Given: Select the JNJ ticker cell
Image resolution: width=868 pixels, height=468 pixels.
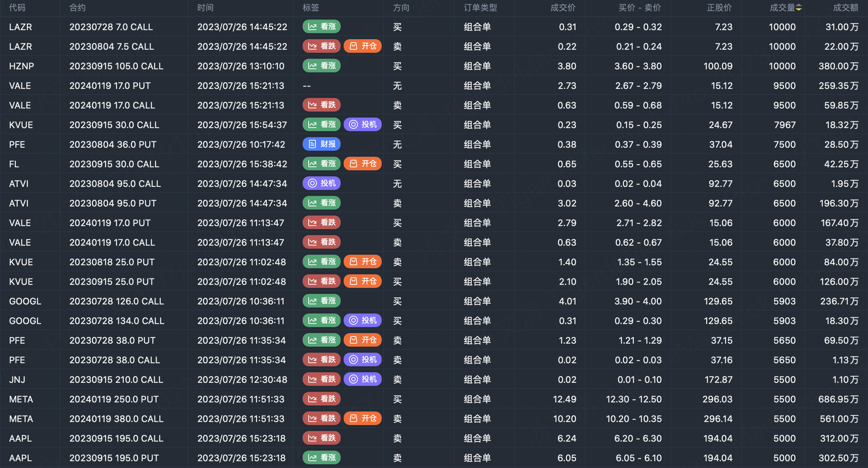Looking at the screenshot, I should point(17,379).
